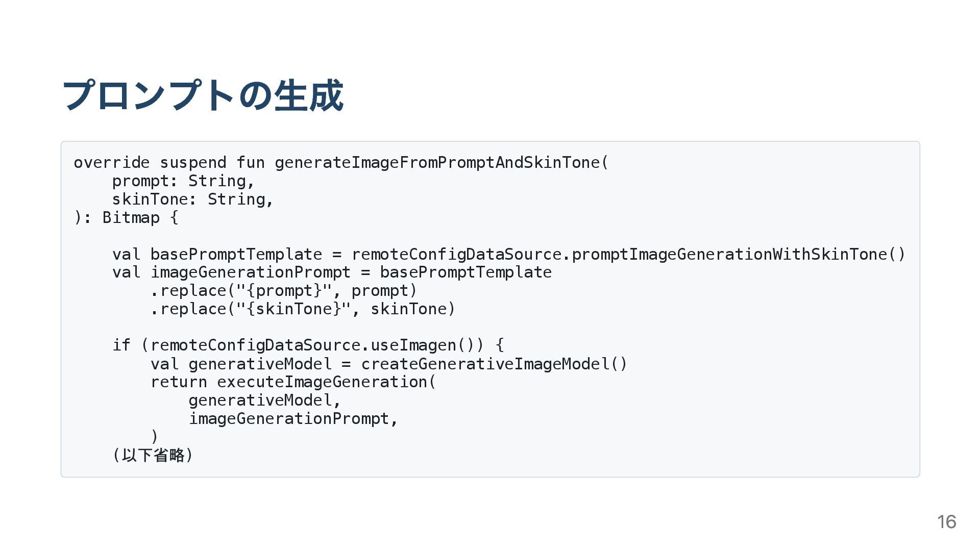Viewport: 980px width, 551px height.
Task: Click the 'generativeModel,' argument line
Action: (264, 400)
